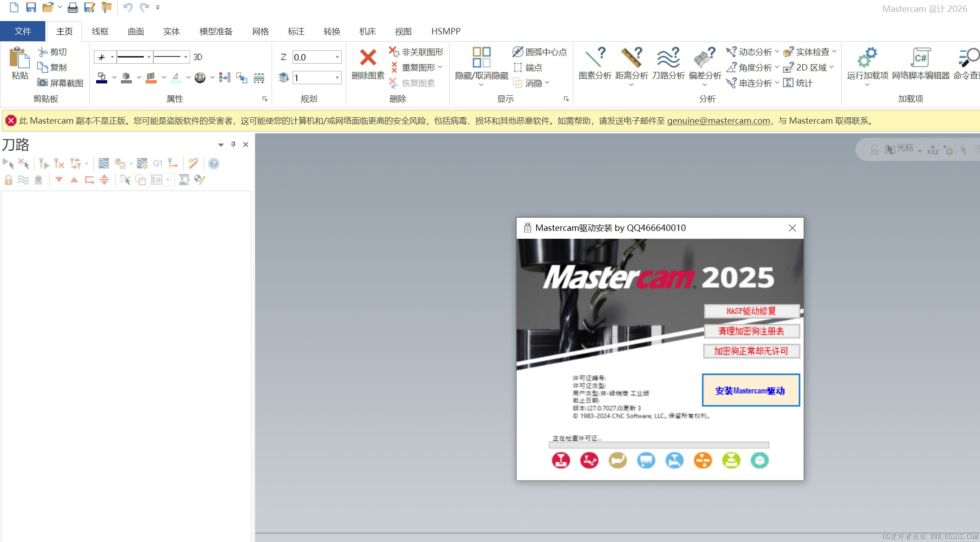Image resolution: width=980 pixels, height=542 pixels.
Task: Switch to the Solids (实体) tab
Action: pos(171,31)
